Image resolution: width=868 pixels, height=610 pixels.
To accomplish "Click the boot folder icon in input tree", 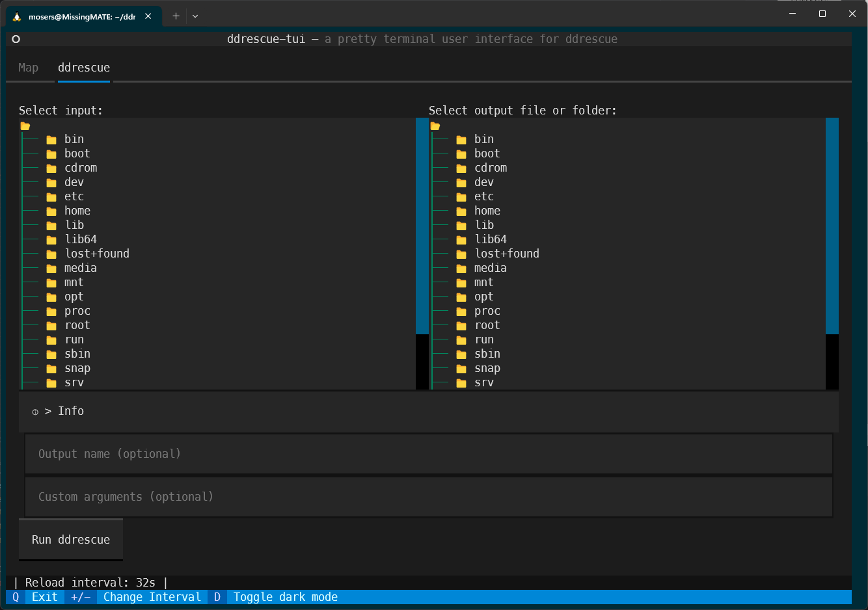I will click(51, 154).
